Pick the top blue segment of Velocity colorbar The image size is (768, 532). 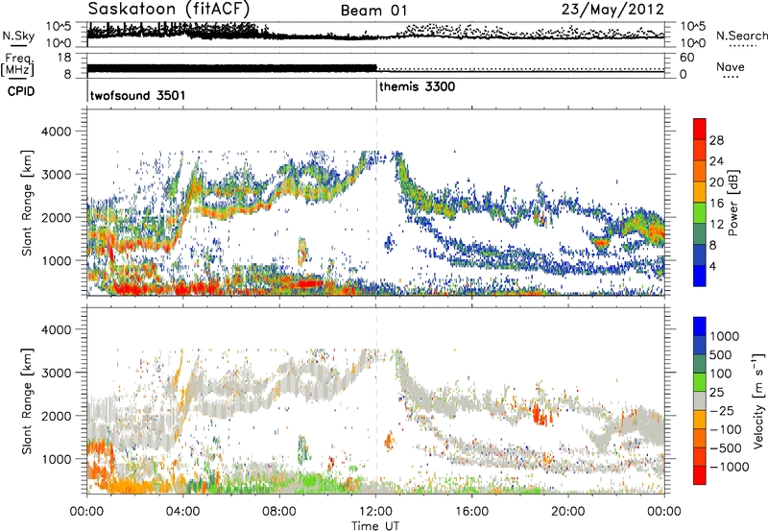[700, 326]
